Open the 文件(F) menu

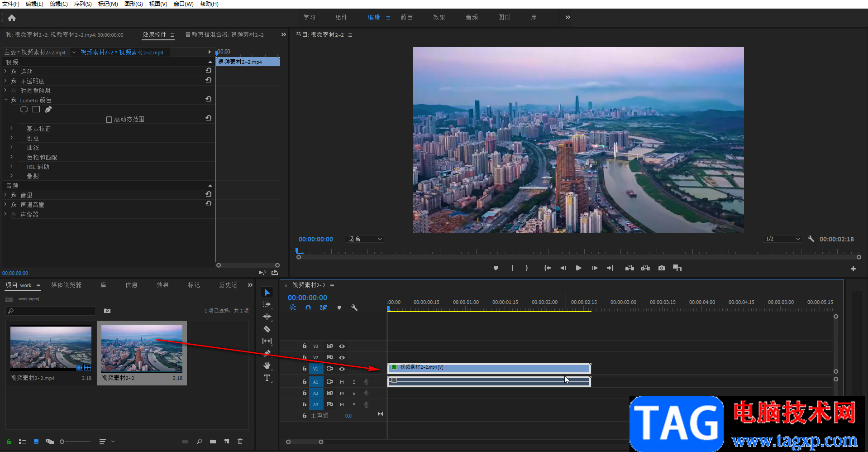click(x=11, y=4)
